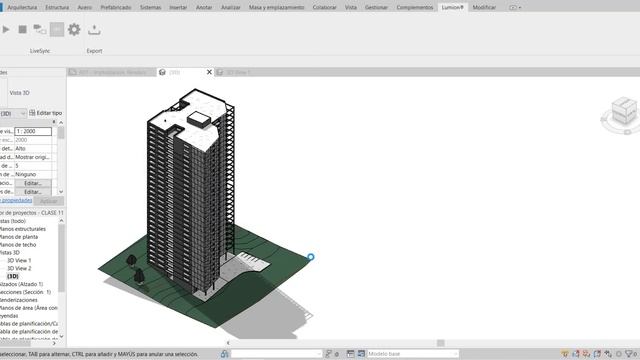The width and height of the screenshot is (640, 360).
Task: Open the Estructura ribbon tab
Action: tap(57, 7)
